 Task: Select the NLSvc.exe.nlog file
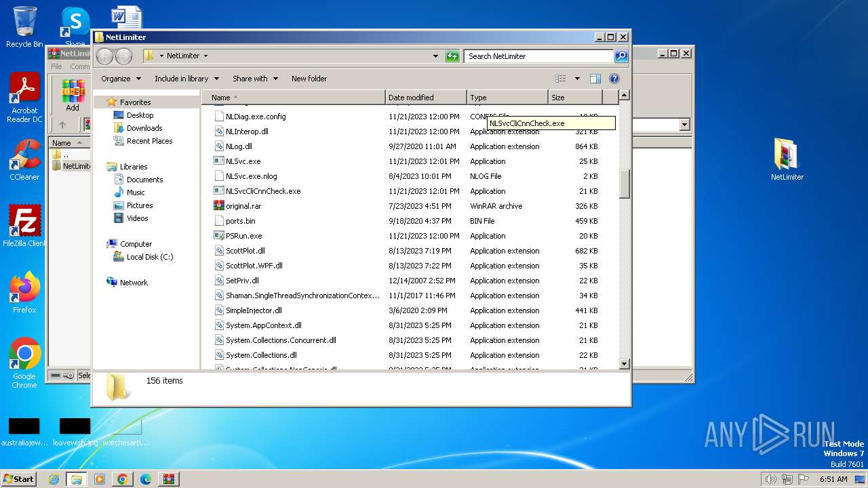(251, 176)
